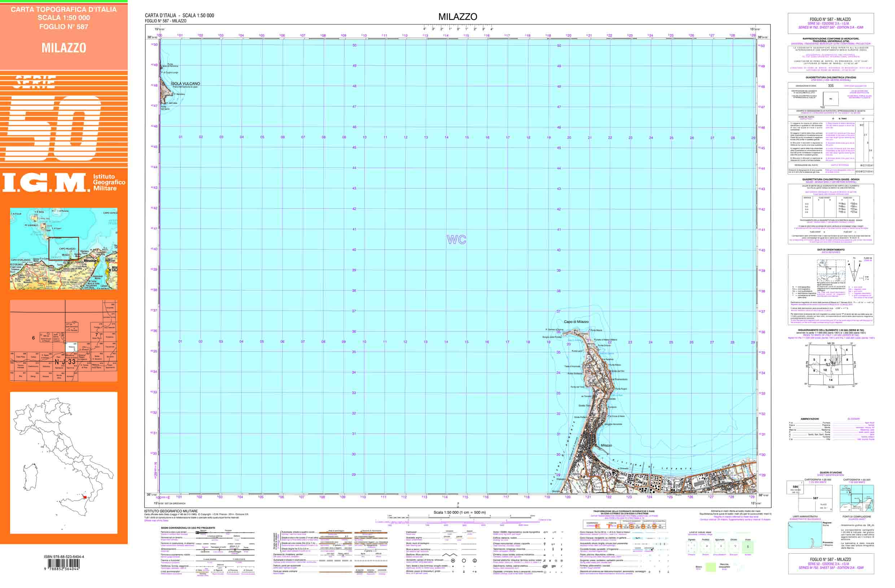Click the 'Capo di Milazzo' map label
895x588 pixels.
[576, 322]
